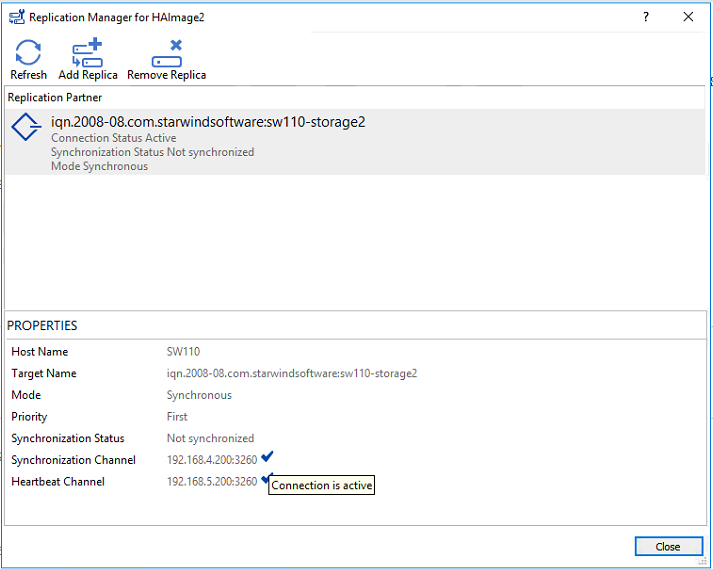The height and width of the screenshot is (569, 713).
Task: Click the Not synchronized property value
Action: point(211,438)
